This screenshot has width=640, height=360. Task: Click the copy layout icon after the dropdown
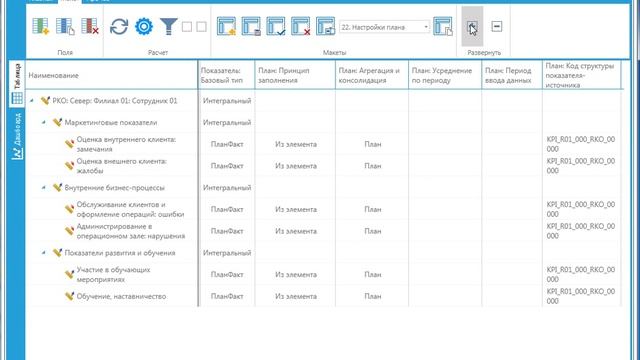click(443, 27)
